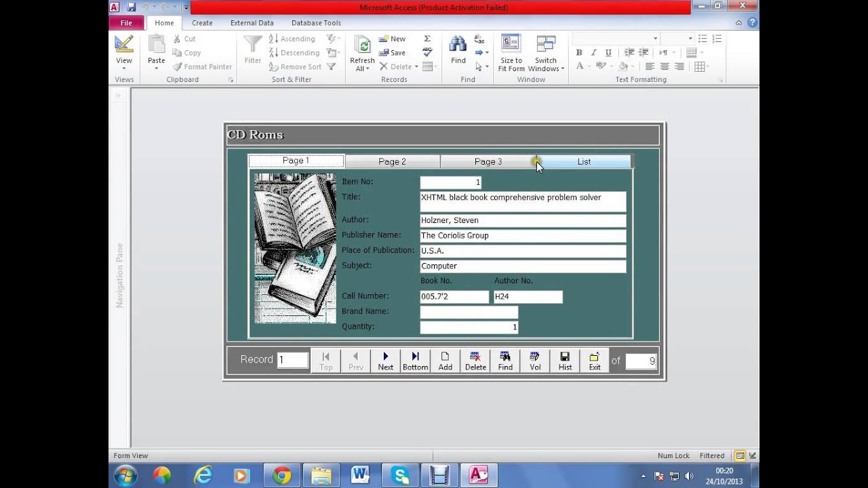Image resolution: width=868 pixels, height=488 pixels.
Task: Open the Select pointer dropdown
Action: point(481,66)
